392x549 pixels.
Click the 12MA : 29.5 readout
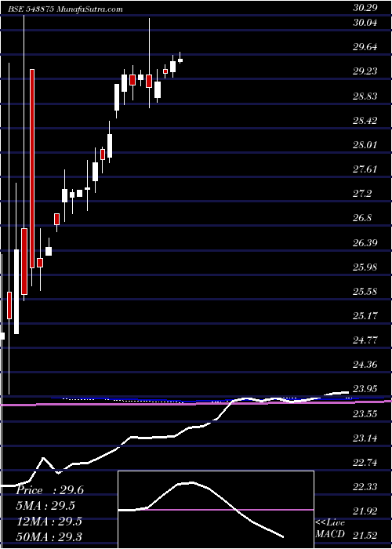(x=49, y=522)
